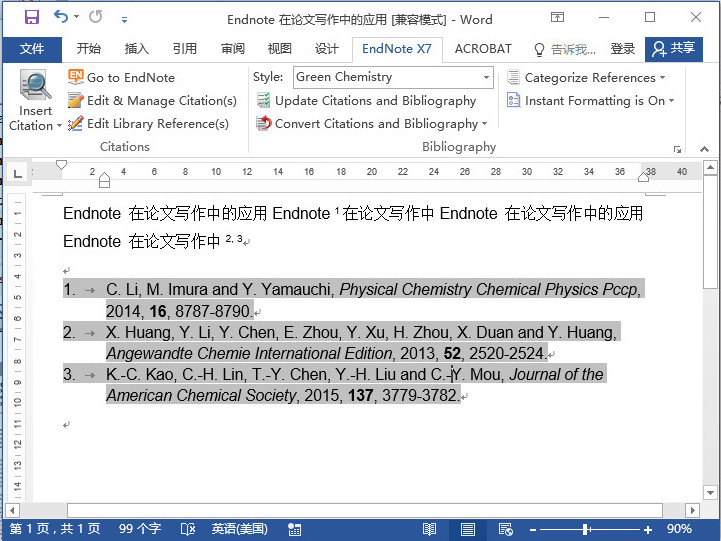Click the word count 99 个字
The width and height of the screenshot is (721, 541).
coord(140,529)
